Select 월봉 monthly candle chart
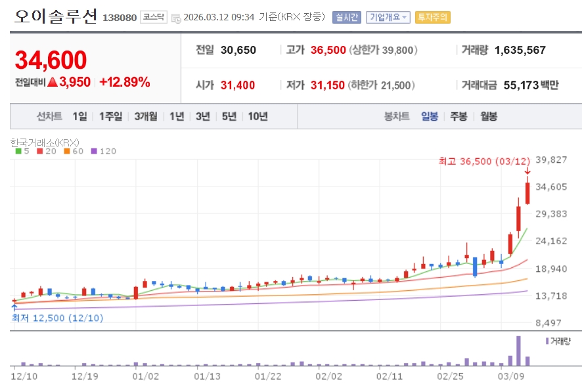 point(489,116)
